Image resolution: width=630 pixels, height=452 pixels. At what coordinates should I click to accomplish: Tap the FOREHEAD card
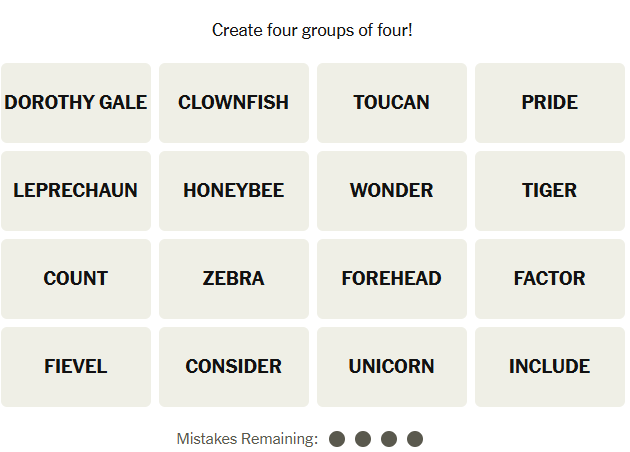[x=392, y=279]
